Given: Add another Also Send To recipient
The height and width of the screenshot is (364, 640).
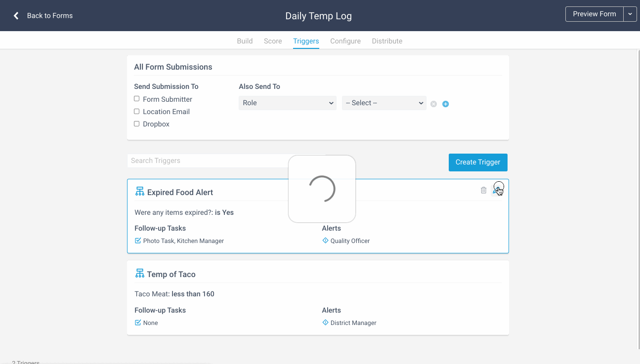Looking at the screenshot, I should tap(445, 104).
